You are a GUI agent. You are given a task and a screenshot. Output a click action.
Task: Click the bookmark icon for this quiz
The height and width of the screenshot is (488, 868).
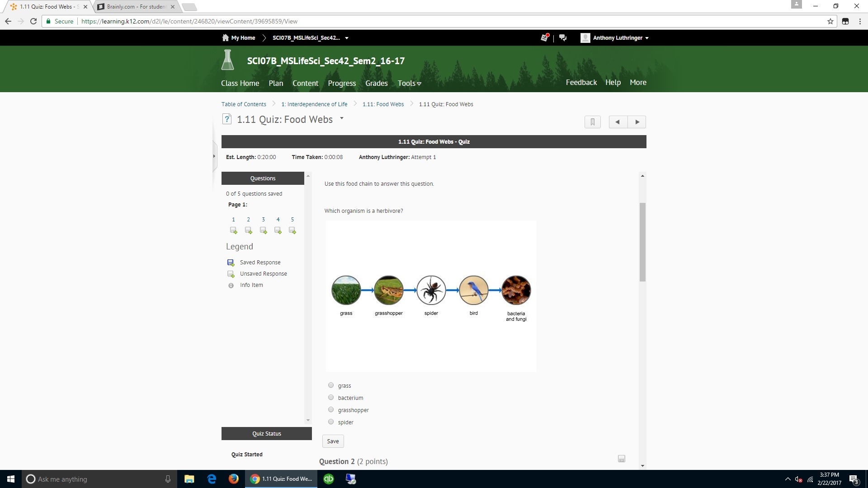point(592,122)
